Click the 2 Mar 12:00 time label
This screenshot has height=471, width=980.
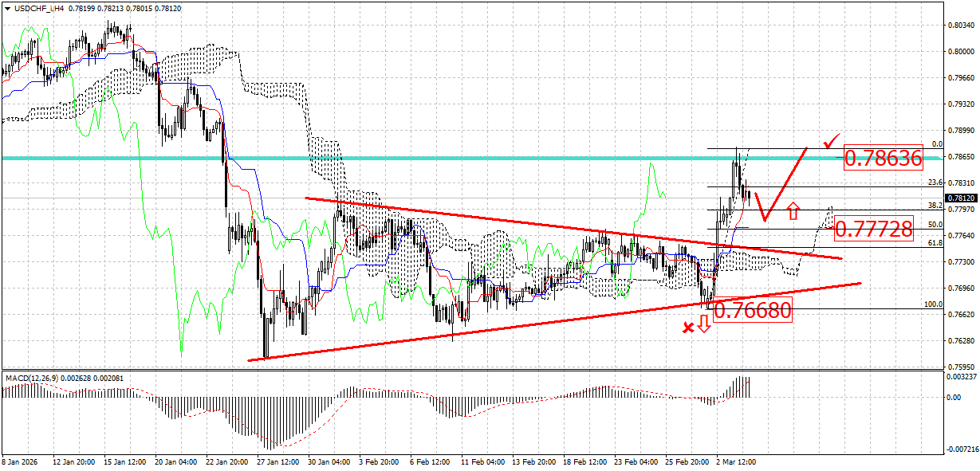pyautogui.click(x=737, y=462)
